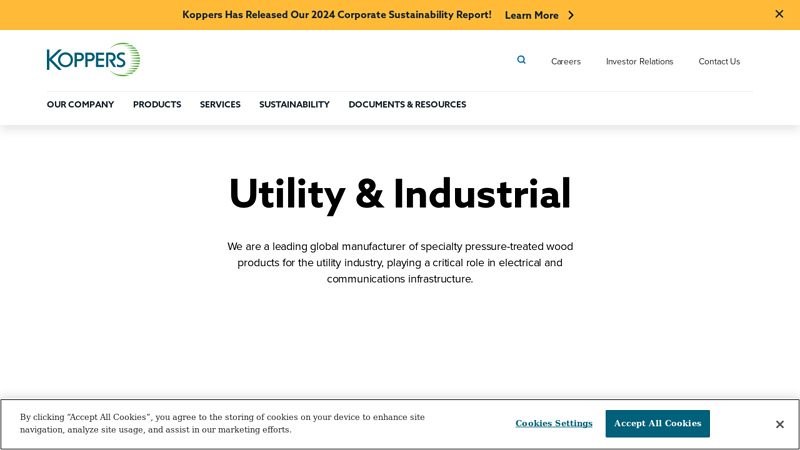Open Cookies Settings link
This screenshot has height=450, width=800.
coord(554,423)
